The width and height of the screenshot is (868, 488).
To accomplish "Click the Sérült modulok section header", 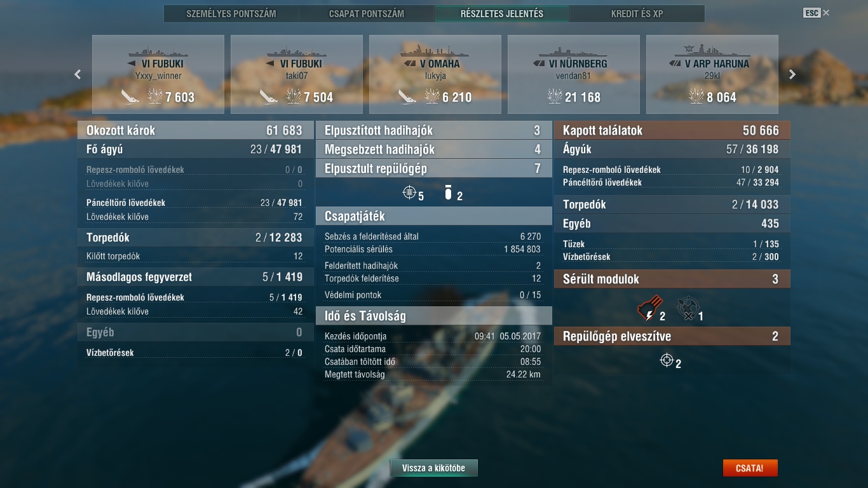I will tap(672, 279).
